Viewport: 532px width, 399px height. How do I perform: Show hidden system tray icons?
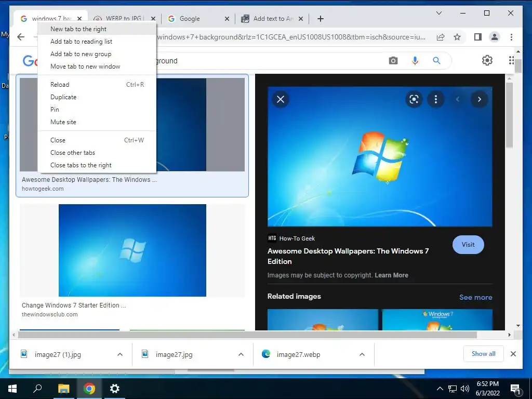click(x=440, y=389)
